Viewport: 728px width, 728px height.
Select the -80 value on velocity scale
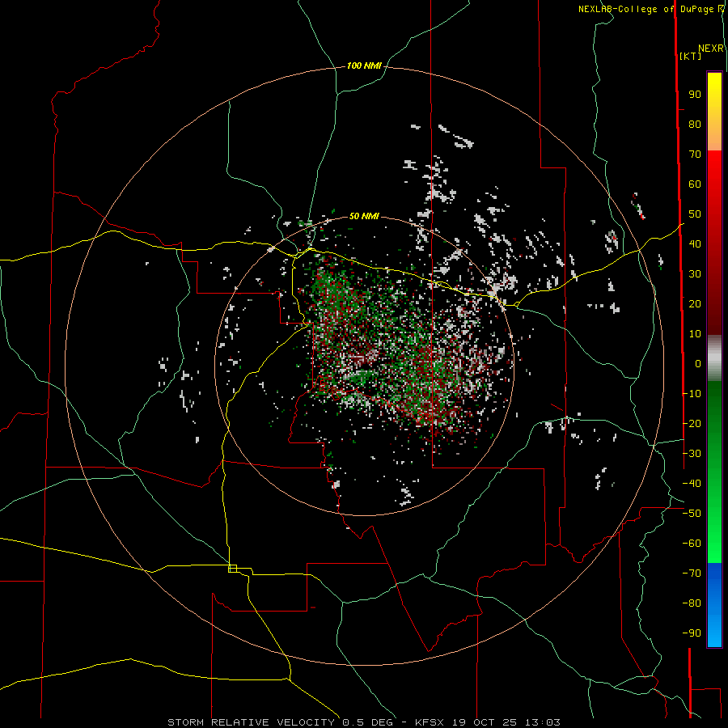point(692,603)
